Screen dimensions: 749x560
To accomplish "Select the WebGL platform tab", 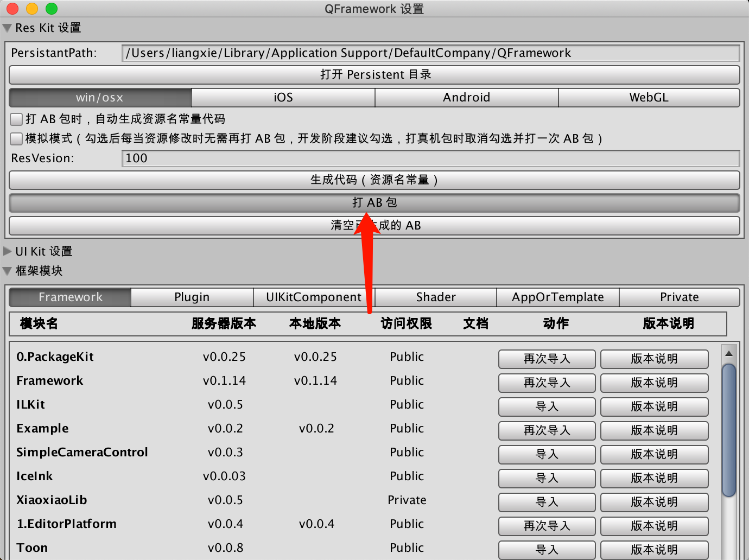I will point(649,98).
